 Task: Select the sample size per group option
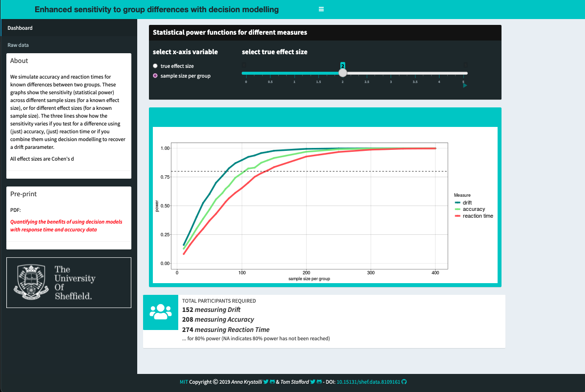[x=182, y=76]
